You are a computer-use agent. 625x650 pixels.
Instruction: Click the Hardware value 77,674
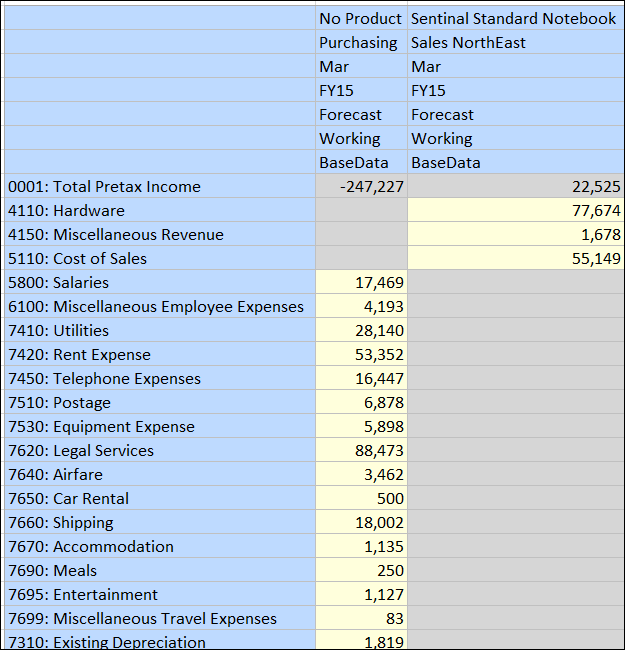pos(516,211)
